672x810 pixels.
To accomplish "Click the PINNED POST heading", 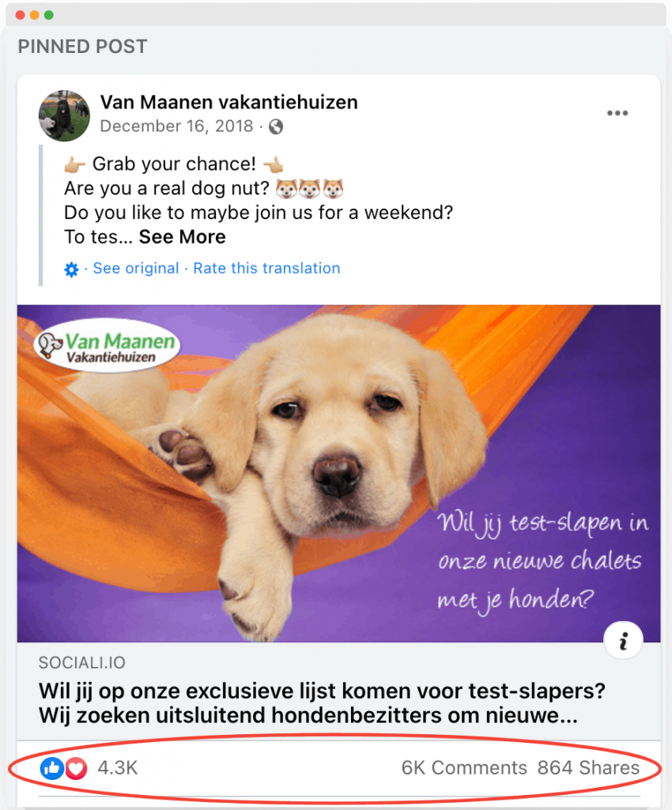I will 82,47.
